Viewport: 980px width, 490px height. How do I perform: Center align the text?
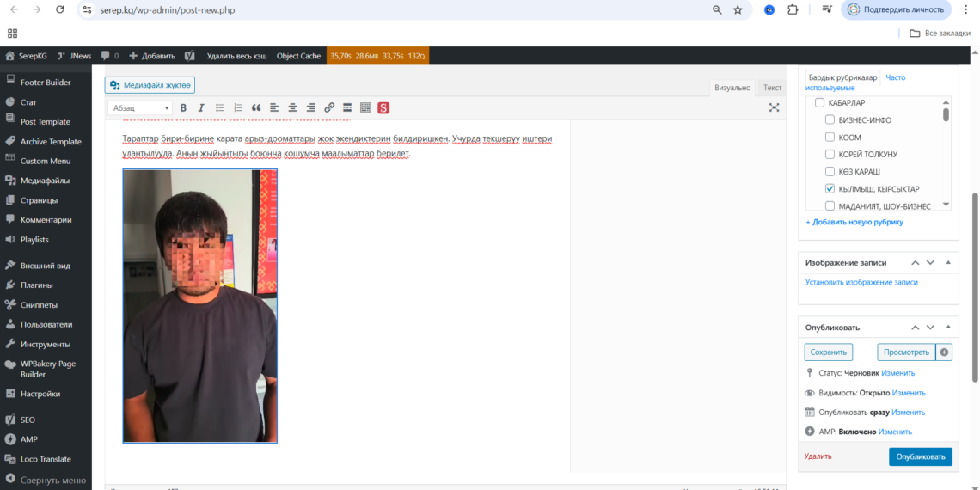292,107
